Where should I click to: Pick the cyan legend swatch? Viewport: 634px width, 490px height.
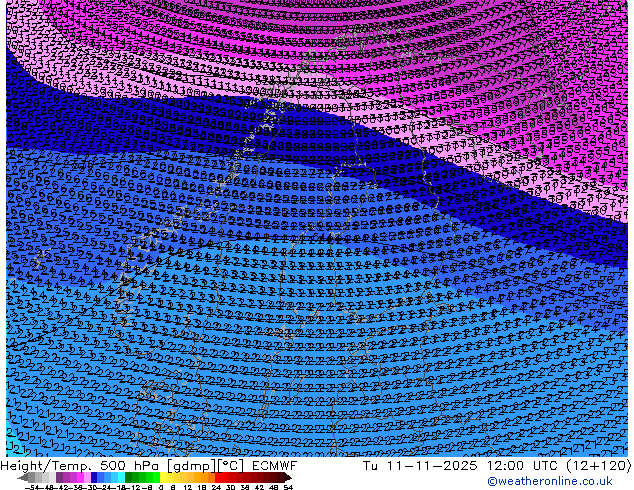click(121, 477)
